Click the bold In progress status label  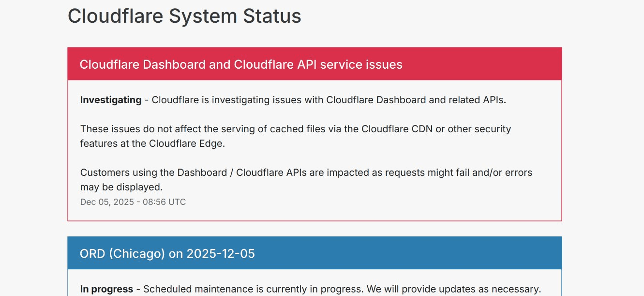click(106, 289)
